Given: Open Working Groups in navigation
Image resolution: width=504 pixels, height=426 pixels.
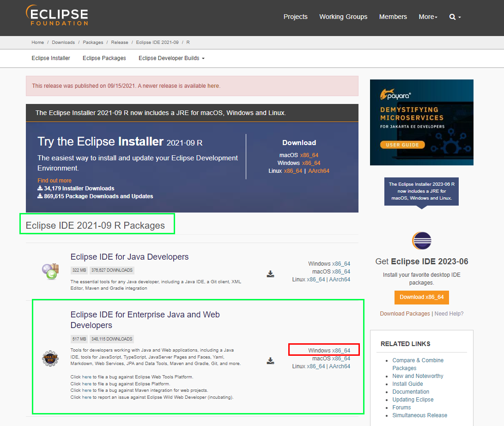Looking at the screenshot, I should (343, 17).
